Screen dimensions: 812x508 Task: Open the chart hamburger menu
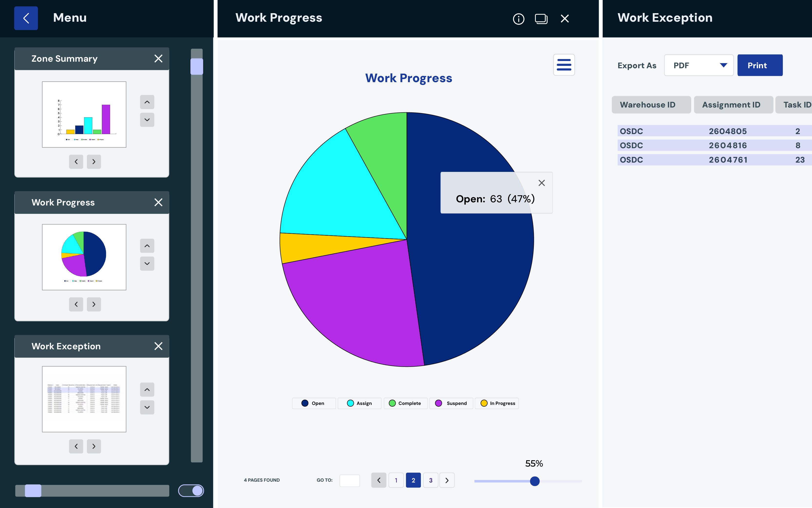click(564, 65)
